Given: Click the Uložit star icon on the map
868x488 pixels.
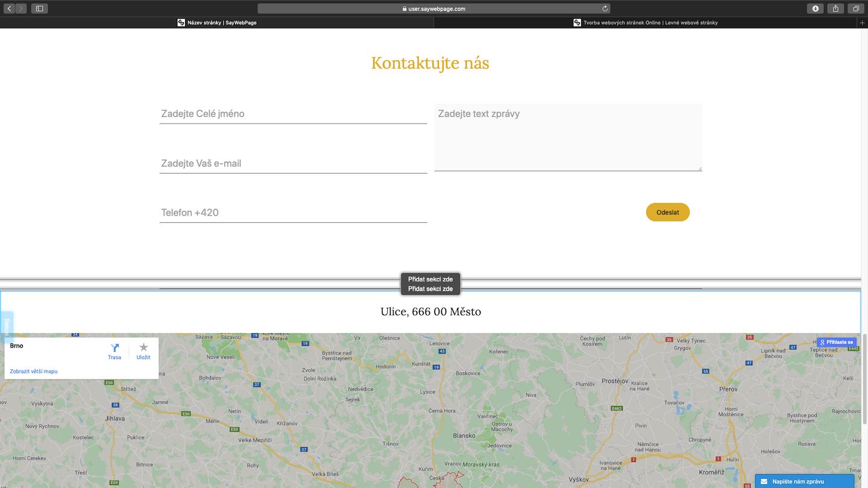Looking at the screenshot, I should tap(143, 348).
